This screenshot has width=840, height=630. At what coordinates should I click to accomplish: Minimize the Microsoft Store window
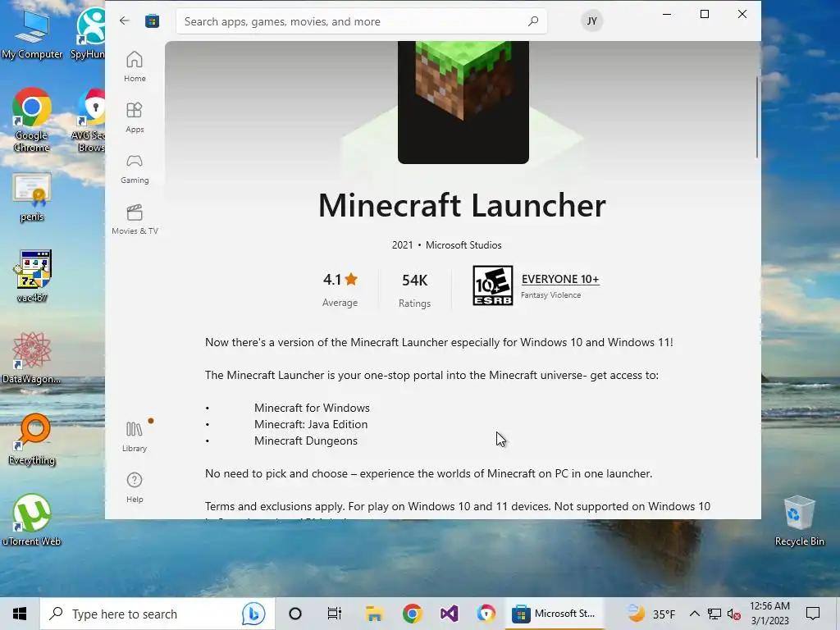click(667, 15)
